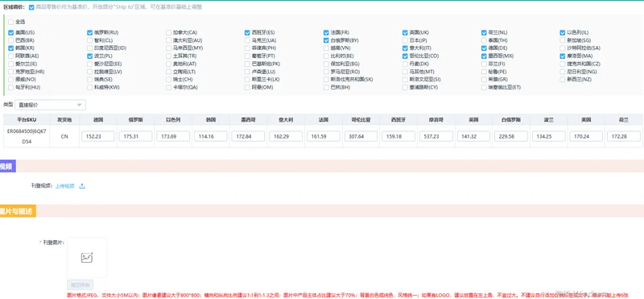Check the 沙特阿拉伯(SA) region
The height and width of the screenshot is (299, 644).
pyautogui.click(x=563, y=48)
